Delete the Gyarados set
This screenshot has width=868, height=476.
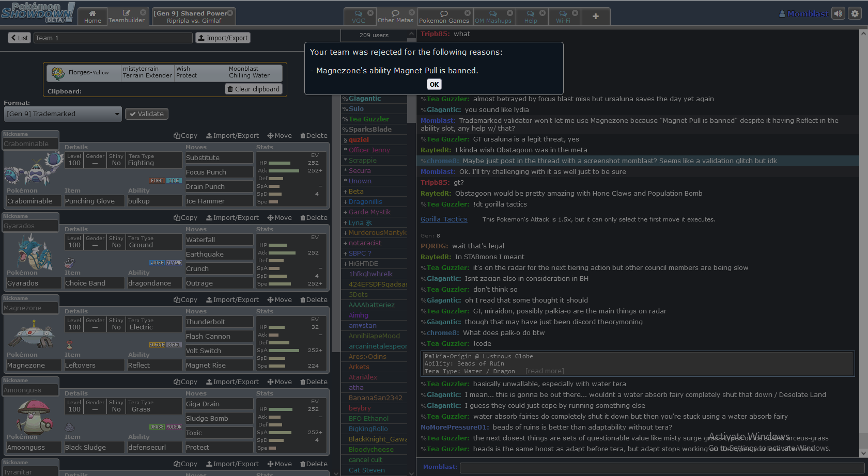pos(314,218)
